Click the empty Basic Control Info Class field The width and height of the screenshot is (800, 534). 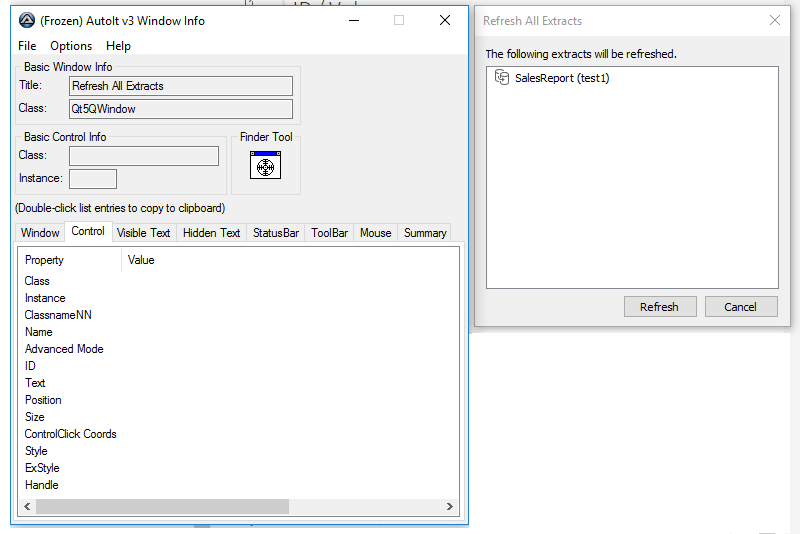pos(144,156)
